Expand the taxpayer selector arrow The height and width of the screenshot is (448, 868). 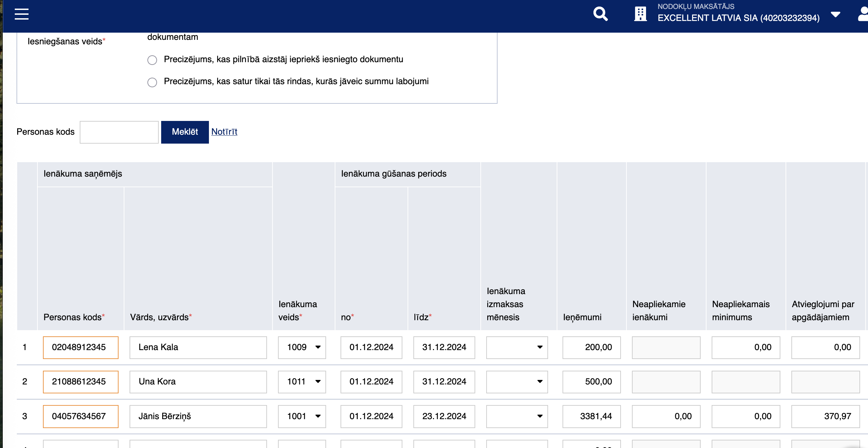[835, 14]
